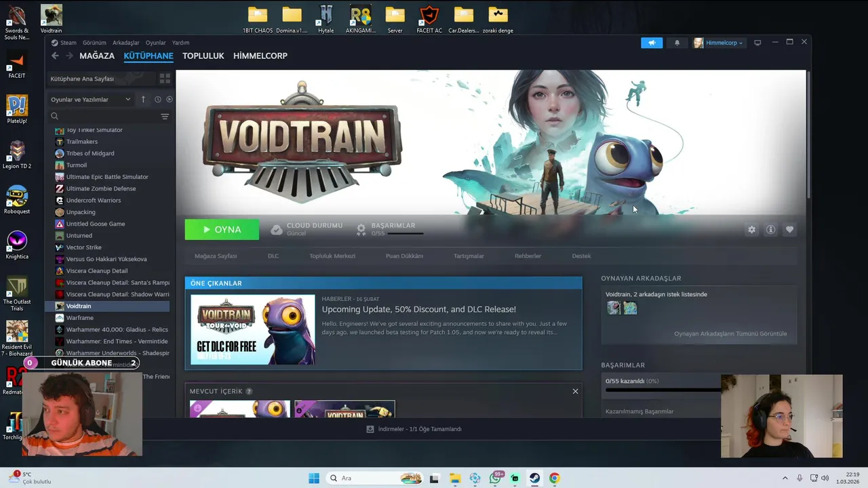Open Tartışmalar discussions link
Image resolution: width=868 pixels, height=488 pixels.
pos(469,256)
